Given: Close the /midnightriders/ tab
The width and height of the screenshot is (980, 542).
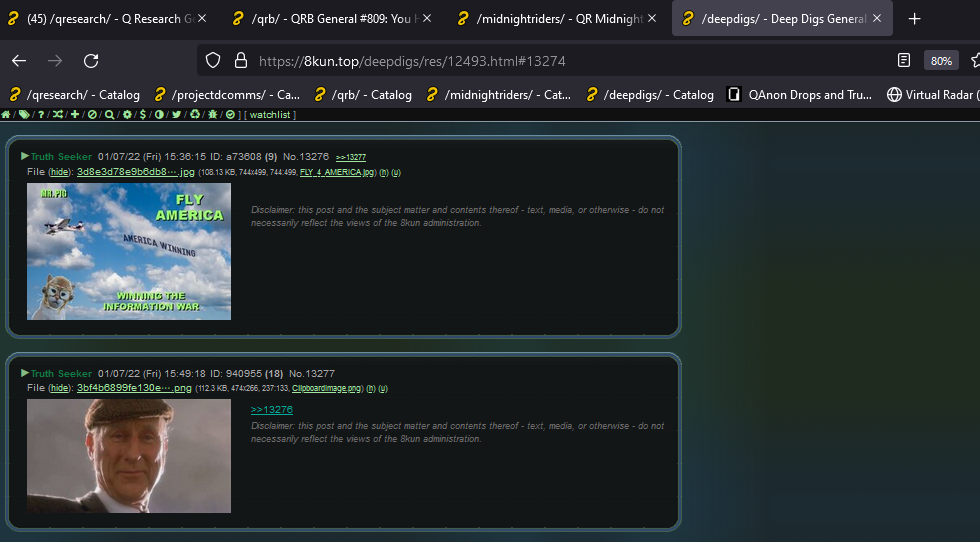Looking at the screenshot, I should (x=652, y=19).
